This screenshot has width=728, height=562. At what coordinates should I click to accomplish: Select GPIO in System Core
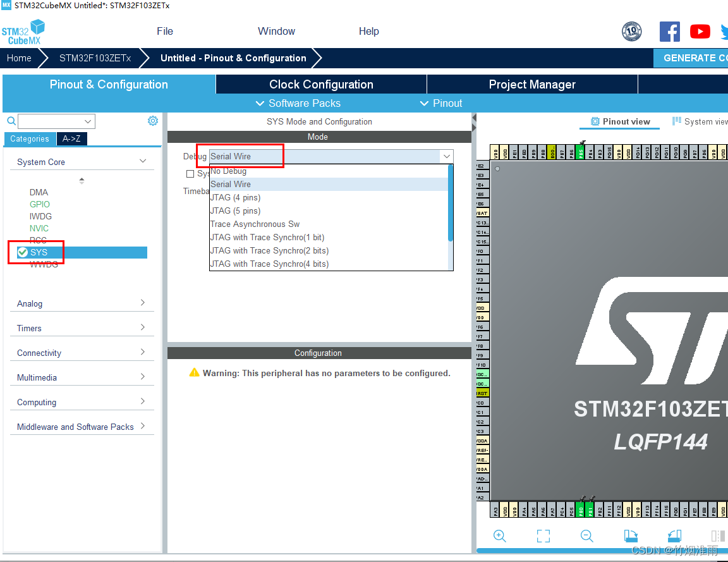(39, 204)
